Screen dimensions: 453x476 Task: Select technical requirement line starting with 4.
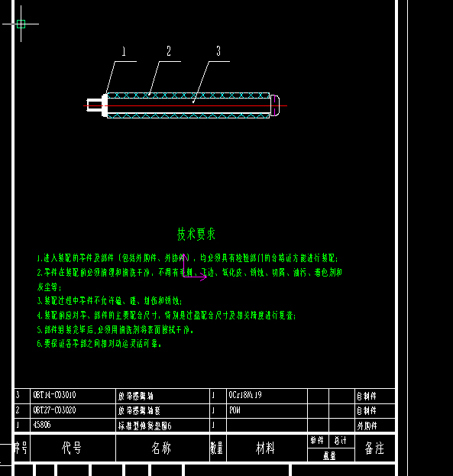(x=167, y=316)
